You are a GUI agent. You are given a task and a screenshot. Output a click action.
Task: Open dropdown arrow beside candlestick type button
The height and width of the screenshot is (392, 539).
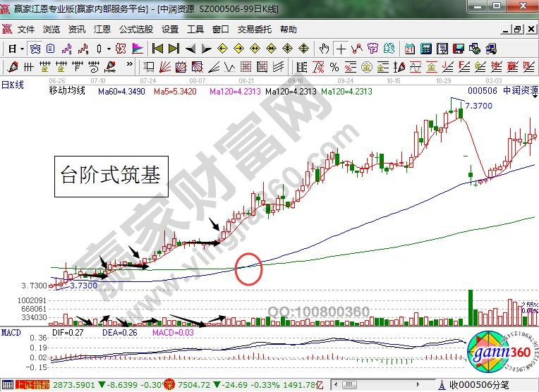pyautogui.click(x=108, y=49)
